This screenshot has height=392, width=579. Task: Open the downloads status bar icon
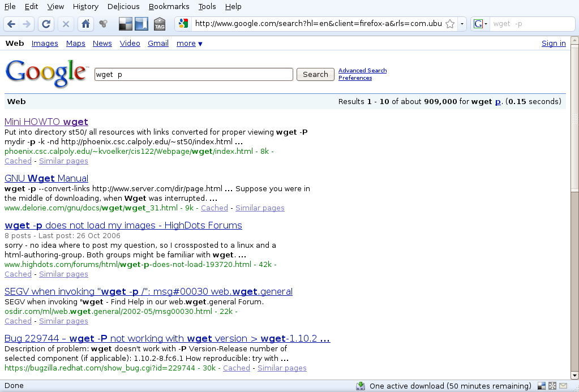361,386
